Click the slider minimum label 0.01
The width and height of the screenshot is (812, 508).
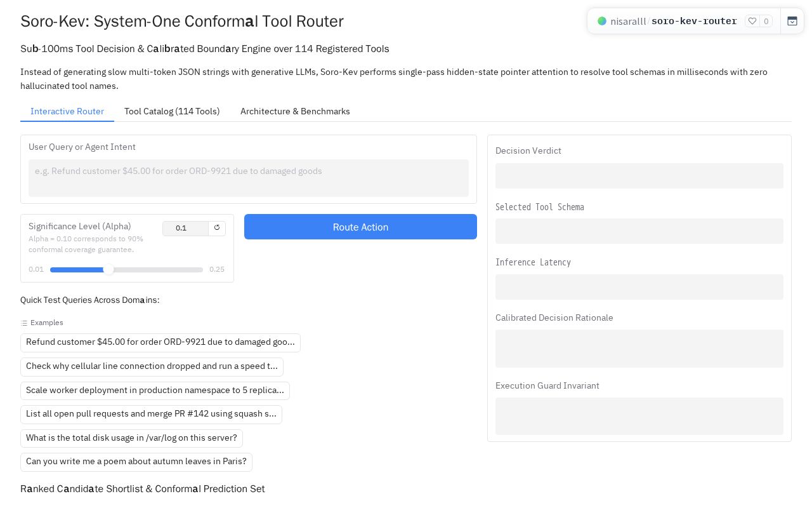pyautogui.click(x=36, y=270)
